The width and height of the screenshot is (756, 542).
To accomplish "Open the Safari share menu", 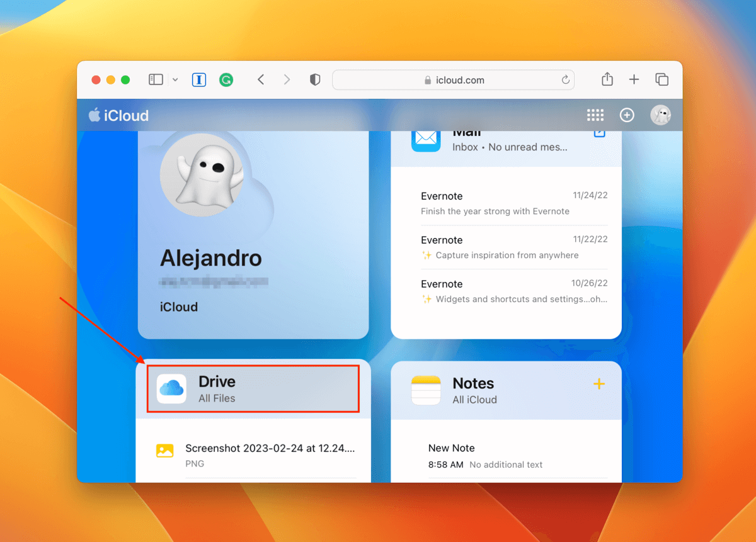I will (607, 79).
